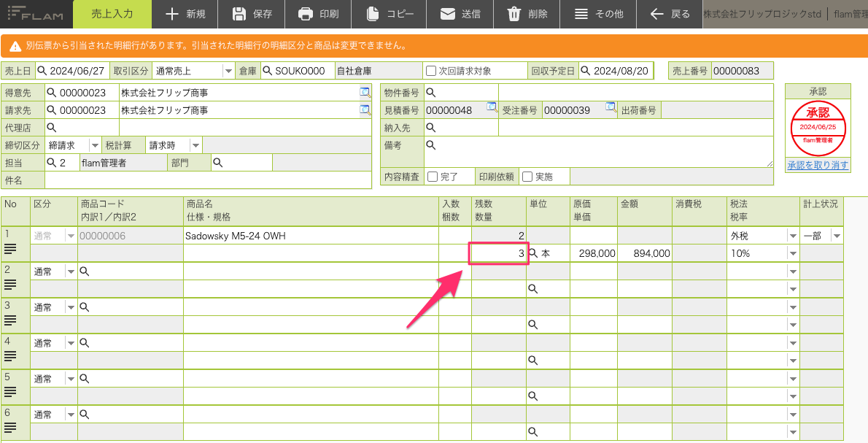Open the 得意先 detail lookup icon

365,93
